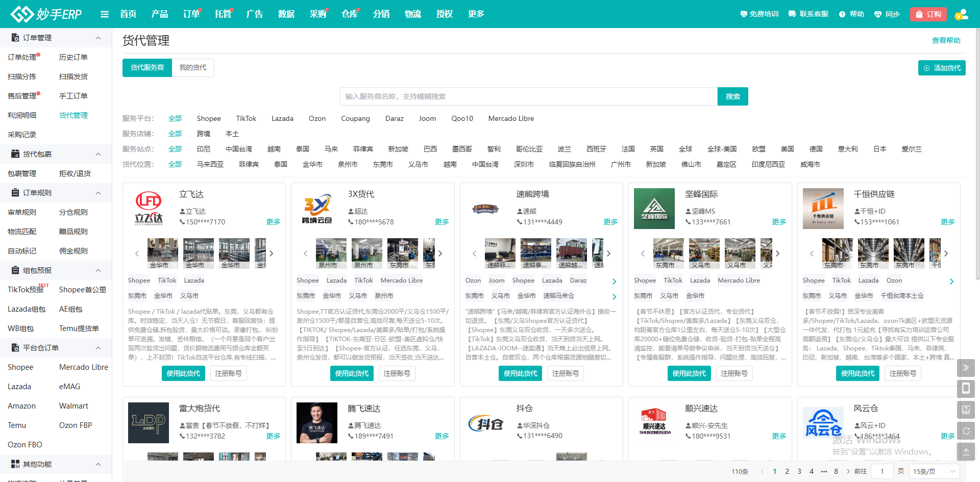The height and width of the screenshot is (482, 980).
Task: Click the 妙手ERP logo
Action: coord(46,14)
